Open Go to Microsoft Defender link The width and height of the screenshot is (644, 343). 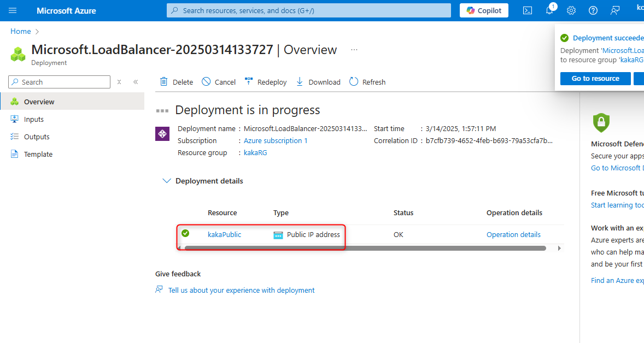[x=617, y=168]
